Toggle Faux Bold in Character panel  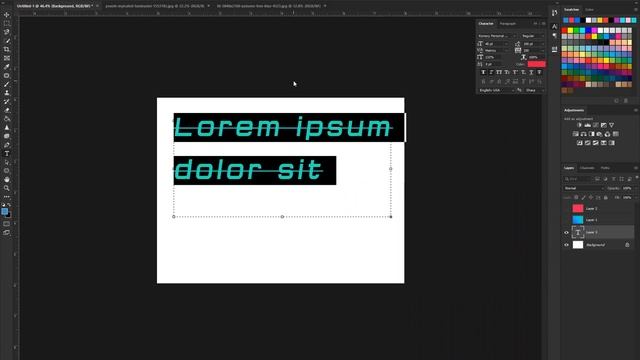[x=483, y=72]
